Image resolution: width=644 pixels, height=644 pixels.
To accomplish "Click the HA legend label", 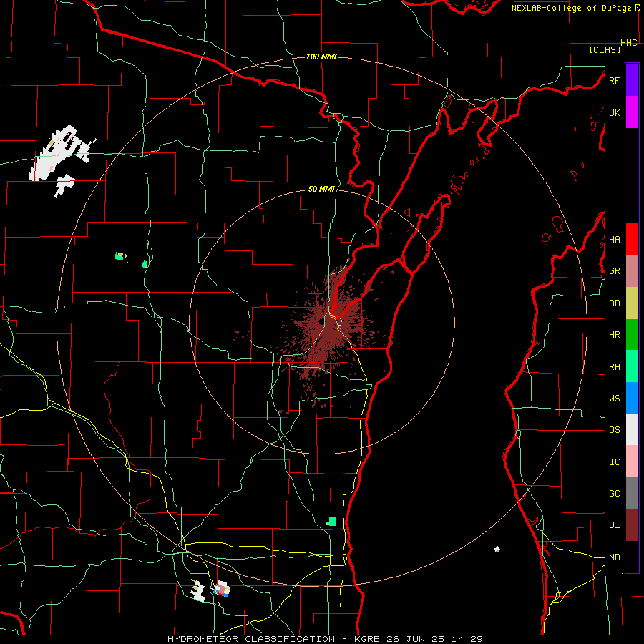I will point(614,239).
